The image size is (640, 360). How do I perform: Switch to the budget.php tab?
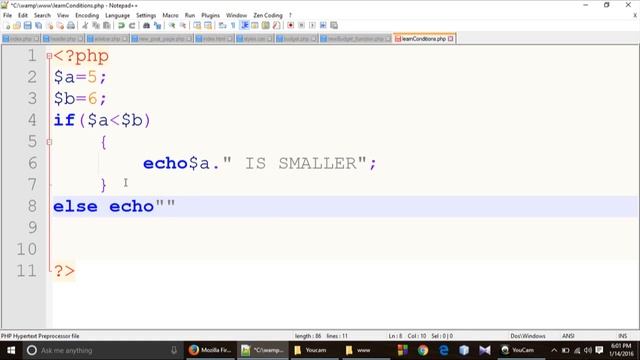pos(296,39)
